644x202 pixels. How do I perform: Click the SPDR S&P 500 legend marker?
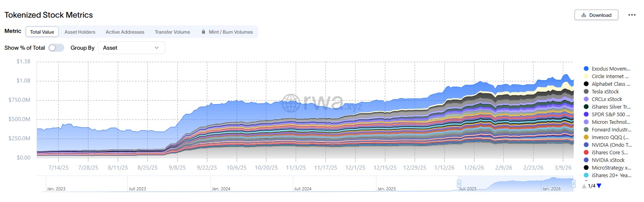point(586,114)
